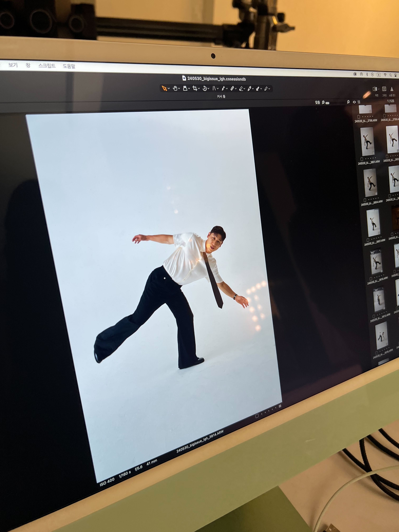
Task: Open the 이전 view chevron dropdown
Action: [x=379, y=89]
